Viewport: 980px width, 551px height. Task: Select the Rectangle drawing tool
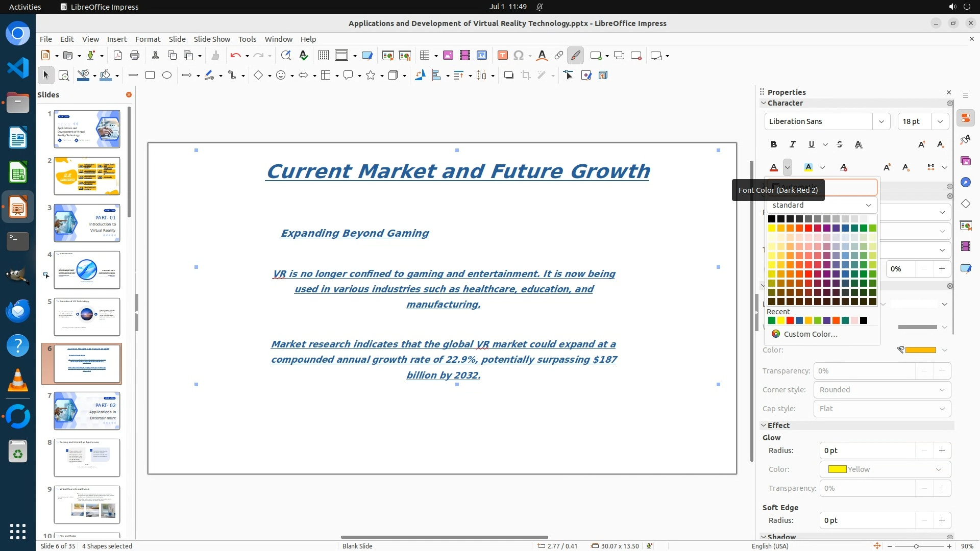(x=150, y=76)
